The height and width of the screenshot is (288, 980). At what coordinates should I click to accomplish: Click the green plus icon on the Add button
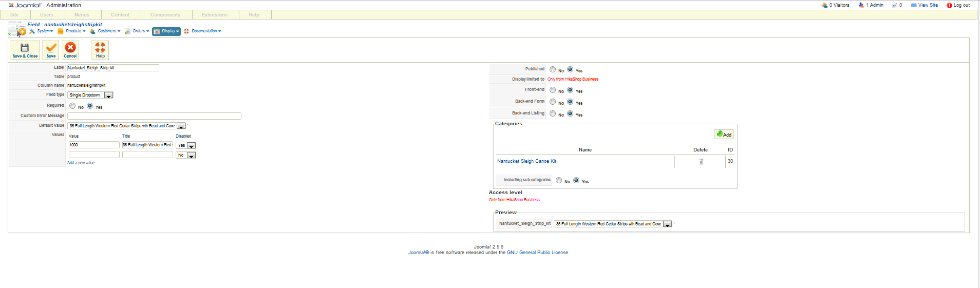(720, 133)
